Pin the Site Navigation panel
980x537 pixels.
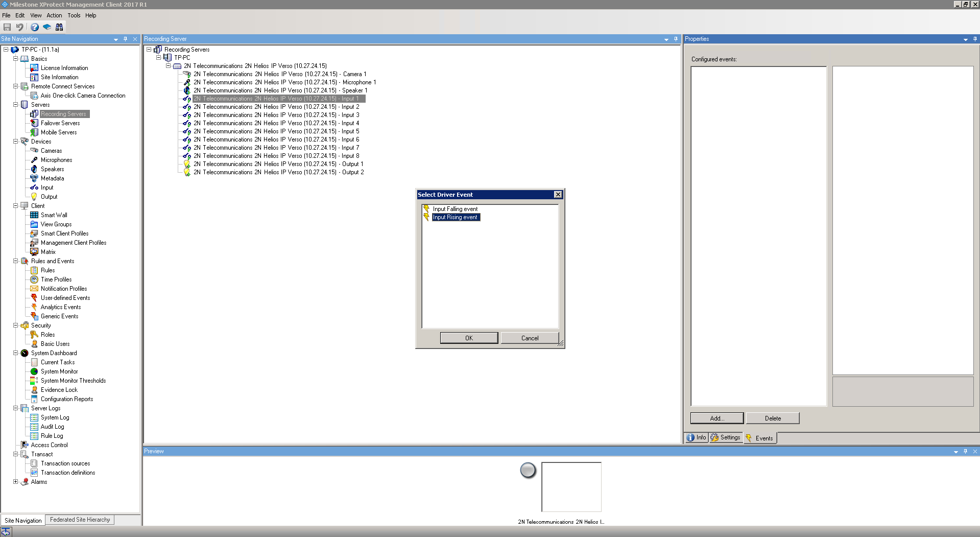(125, 39)
